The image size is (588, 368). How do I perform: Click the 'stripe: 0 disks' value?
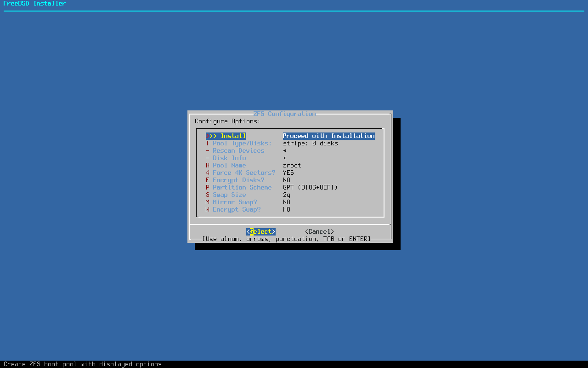coord(311,143)
